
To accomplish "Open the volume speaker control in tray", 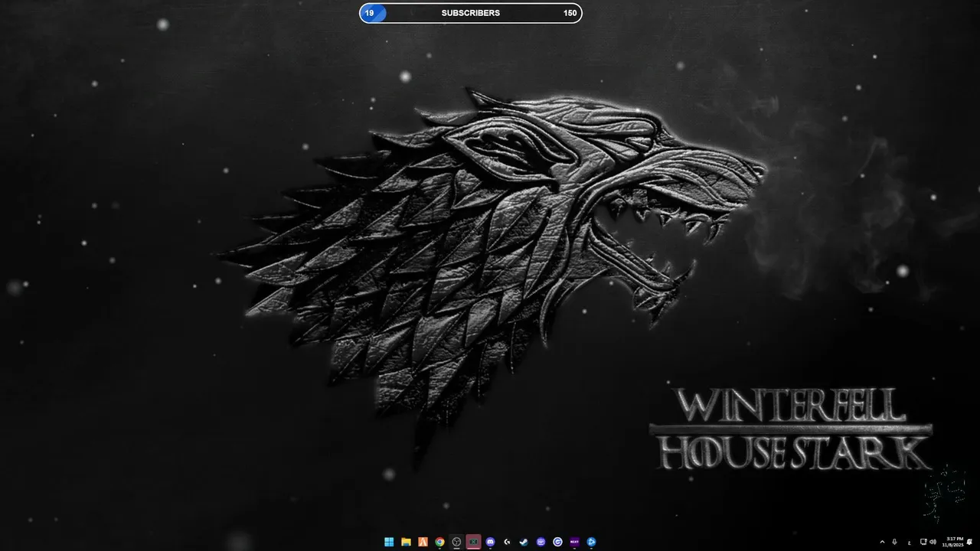I will coord(933,542).
